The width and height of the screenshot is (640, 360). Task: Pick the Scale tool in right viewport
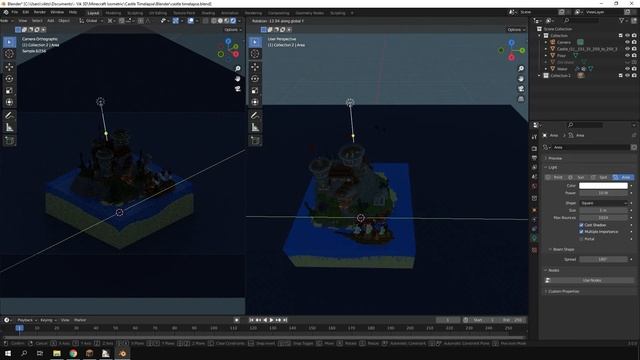click(255, 90)
